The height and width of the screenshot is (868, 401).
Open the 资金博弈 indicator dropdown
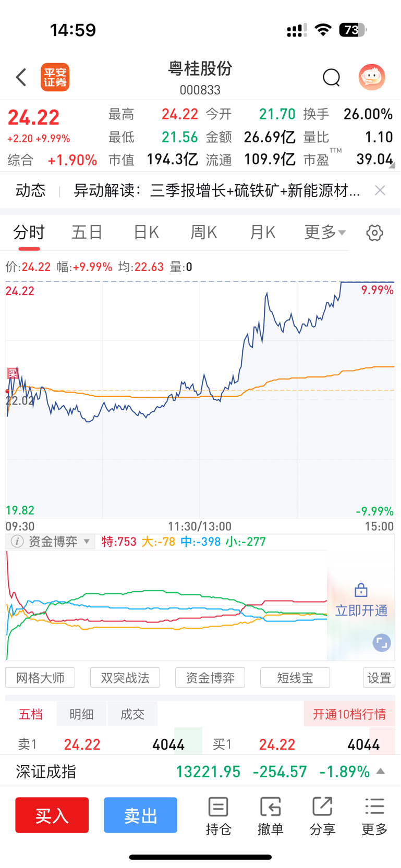coord(58,542)
